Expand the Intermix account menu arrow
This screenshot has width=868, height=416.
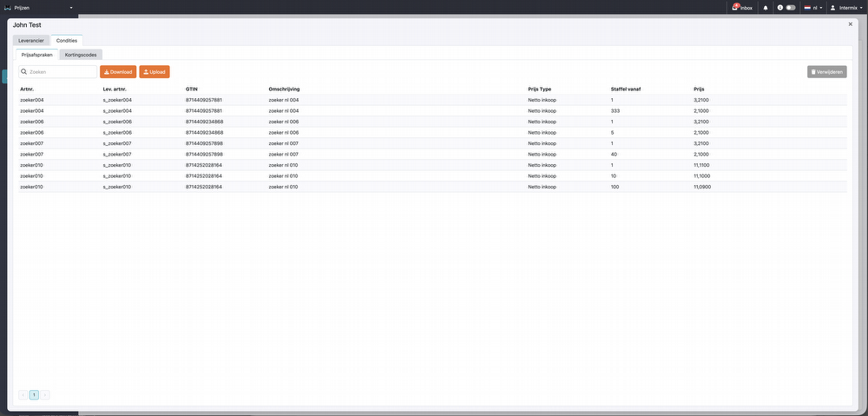pos(861,7)
